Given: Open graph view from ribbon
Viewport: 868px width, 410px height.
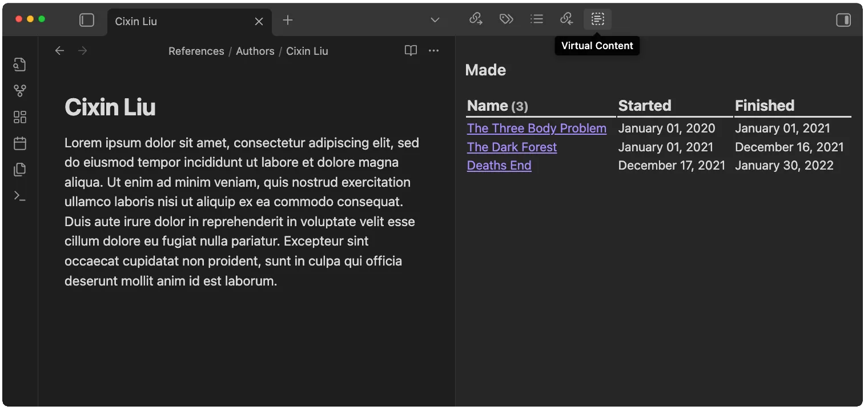Looking at the screenshot, I should point(20,91).
